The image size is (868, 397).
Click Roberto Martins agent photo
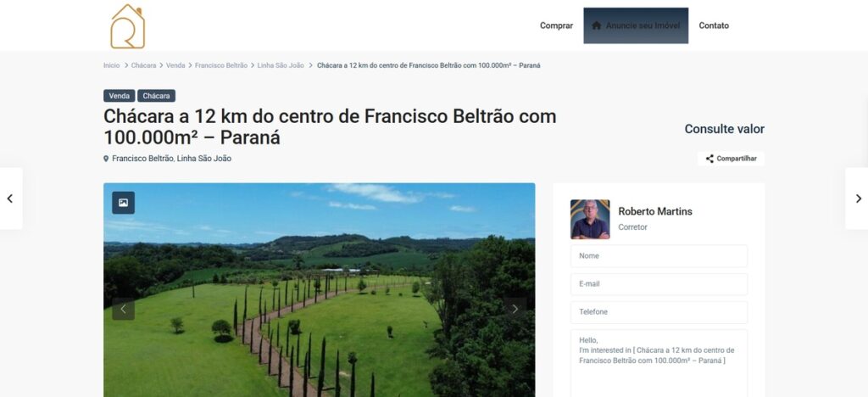[590, 219]
